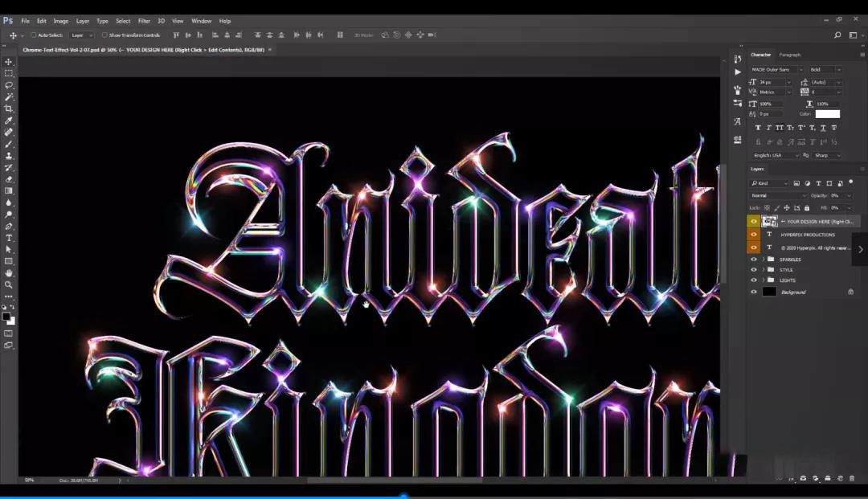Select the Horizontal Type tool
This screenshot has height=499, width=868.
(x=9, y=238)
